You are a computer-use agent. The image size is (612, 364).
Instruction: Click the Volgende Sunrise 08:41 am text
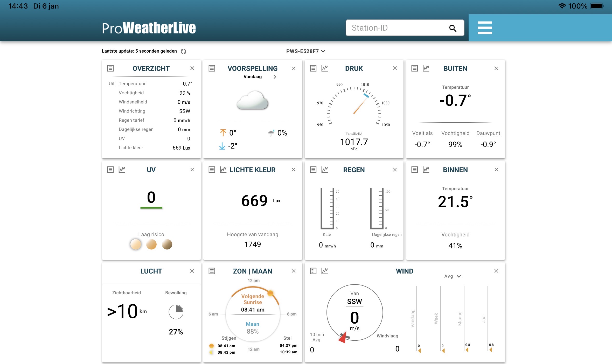pyautogui.click(x=253, y=303)
